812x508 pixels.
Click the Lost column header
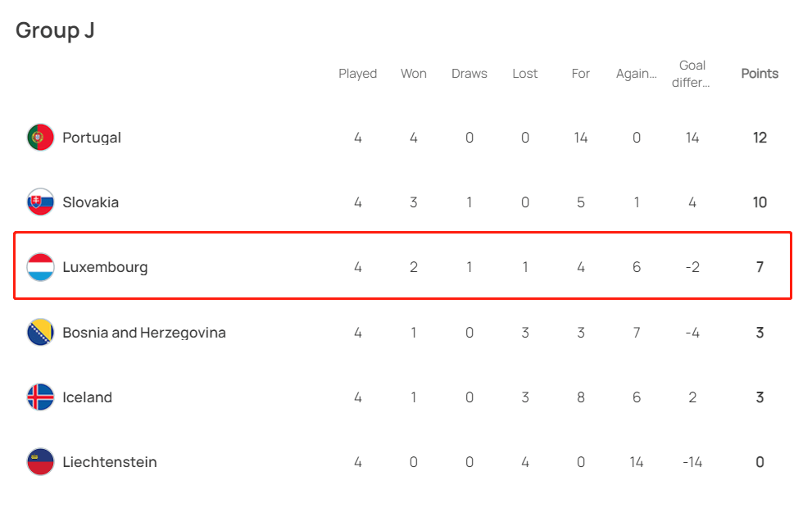point(525,74)
